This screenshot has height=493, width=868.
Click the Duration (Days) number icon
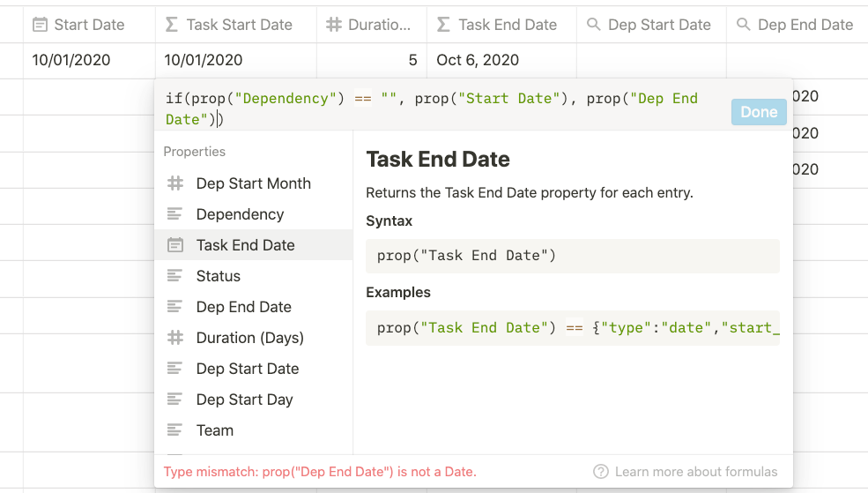[x=175, y=338]
